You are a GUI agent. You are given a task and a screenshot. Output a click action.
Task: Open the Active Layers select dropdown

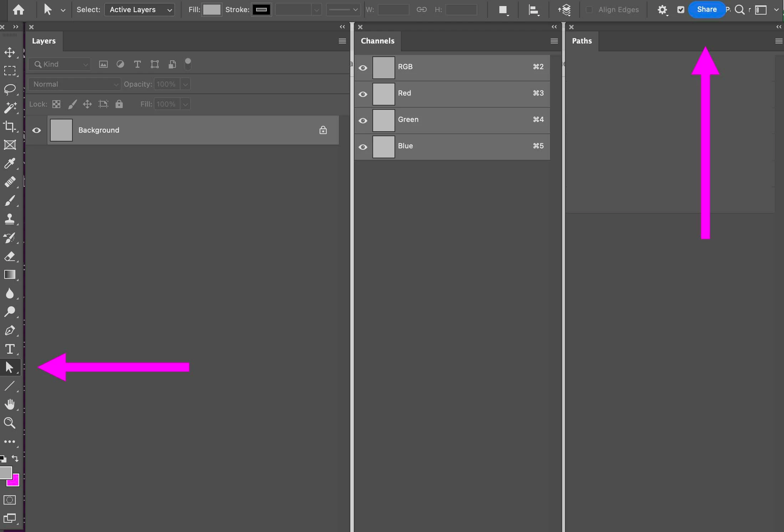[139, 10]
